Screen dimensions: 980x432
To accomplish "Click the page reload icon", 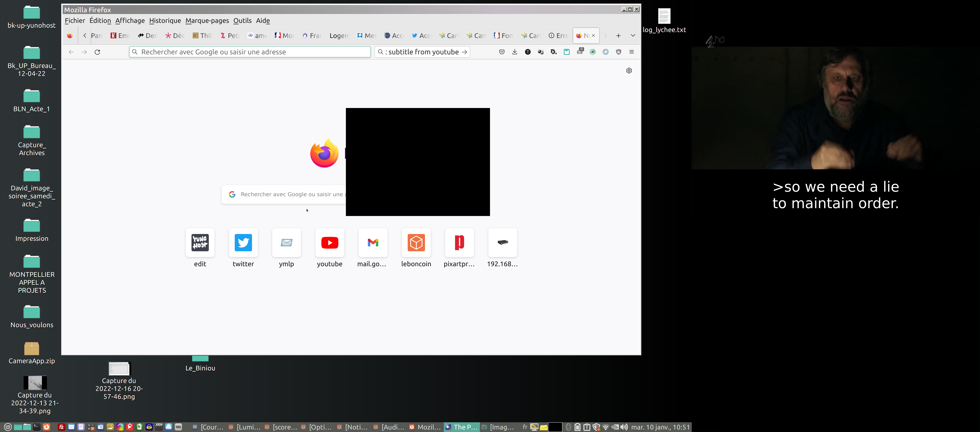I will (x=97, y=52).
